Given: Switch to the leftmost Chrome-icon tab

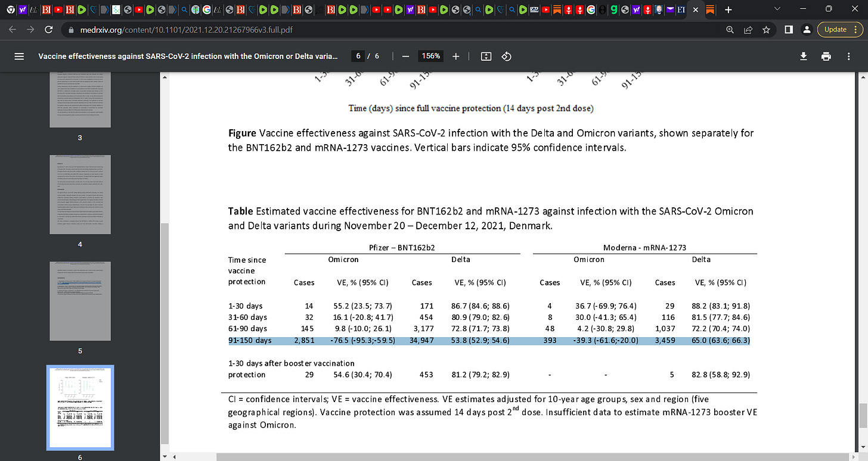Looking at the screenshot, I should (x=11, y=10).
